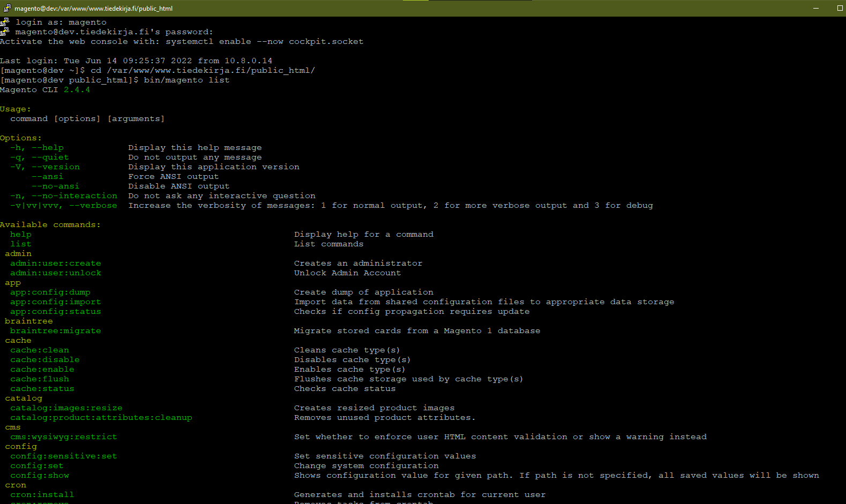846x504 pixels.
Task: Click the 'Usage:' heading
Action: click(16, 109)
